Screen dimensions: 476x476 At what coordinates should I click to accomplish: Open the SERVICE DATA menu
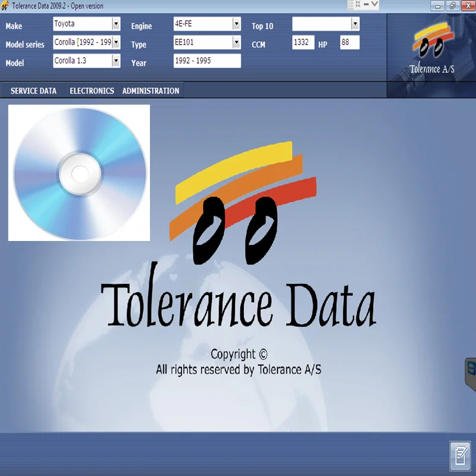pyautogui.click(x=33, y=91)
